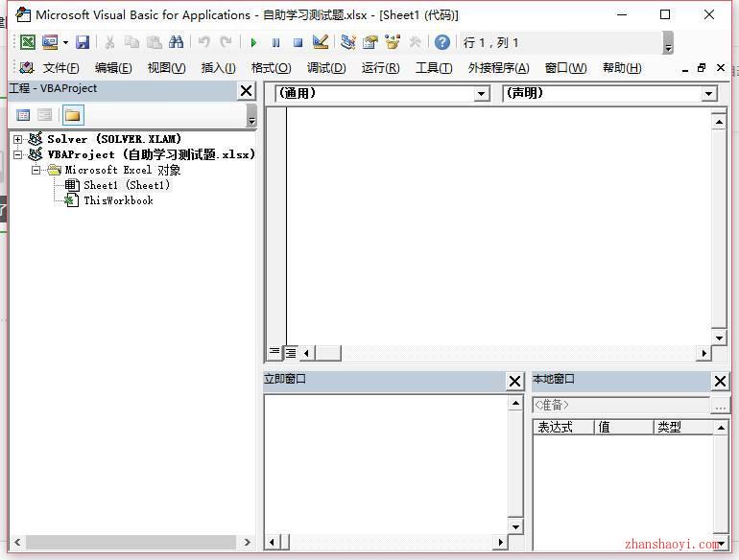Click inside the code editor area

499,226
